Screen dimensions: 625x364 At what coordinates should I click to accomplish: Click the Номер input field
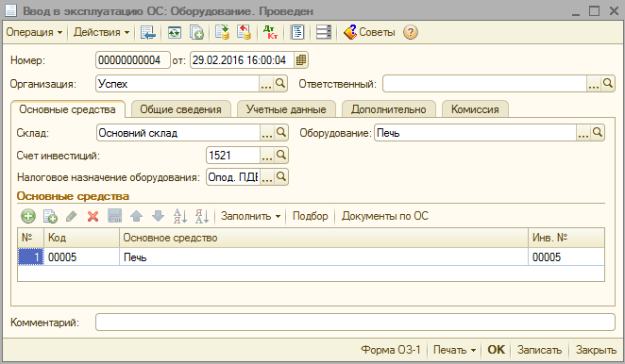133,60
